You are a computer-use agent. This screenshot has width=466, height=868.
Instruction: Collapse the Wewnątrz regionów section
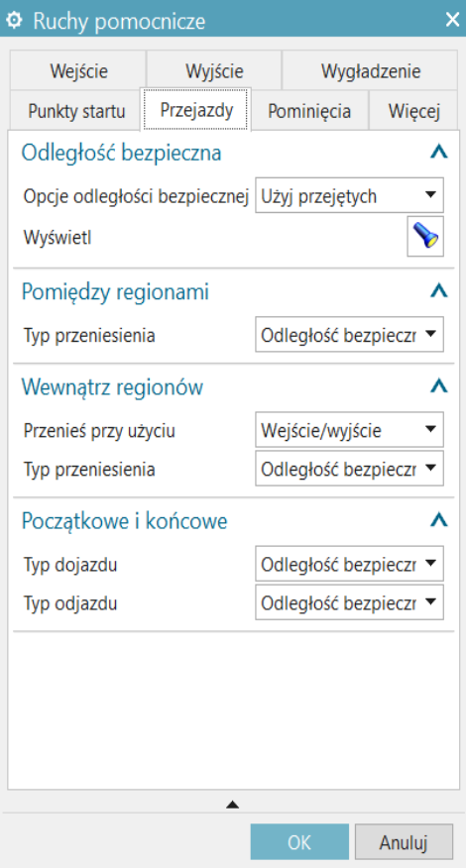pyautogui.click(x=439, y=386)
